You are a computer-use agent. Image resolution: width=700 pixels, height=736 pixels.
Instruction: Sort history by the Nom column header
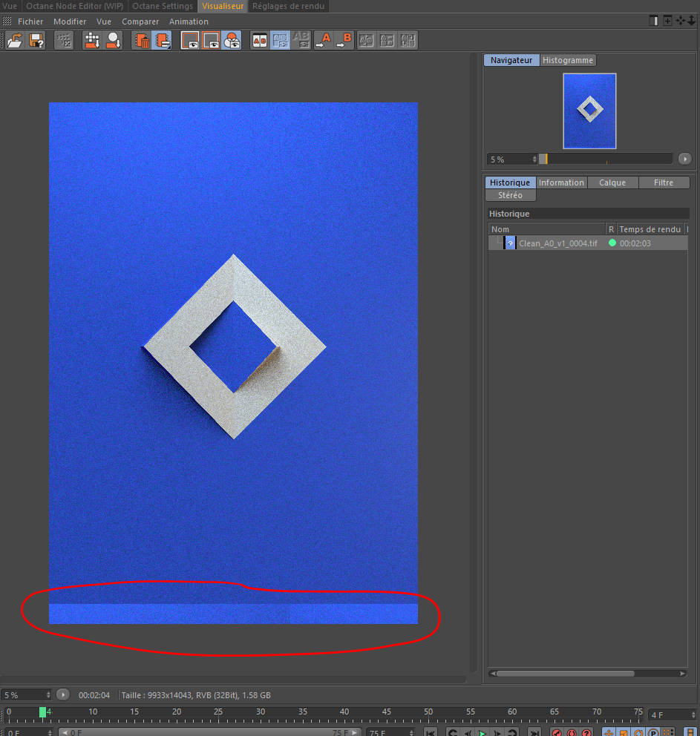pyautogui.click(x=547, y=229)
